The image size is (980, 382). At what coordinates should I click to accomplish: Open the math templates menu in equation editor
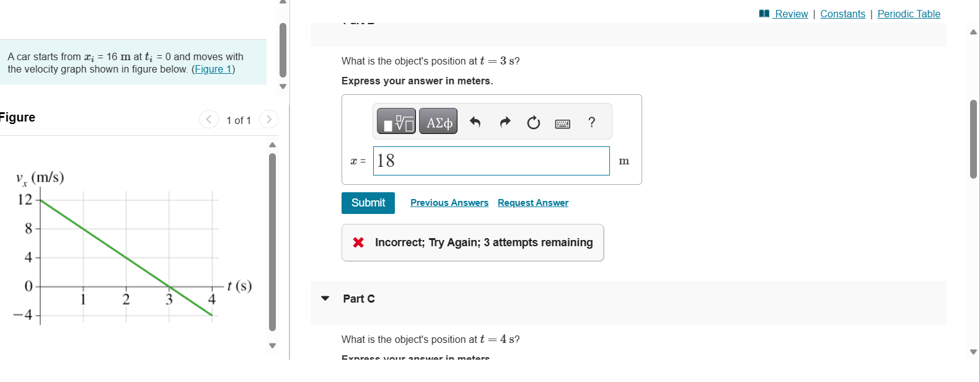click(395, 121)
